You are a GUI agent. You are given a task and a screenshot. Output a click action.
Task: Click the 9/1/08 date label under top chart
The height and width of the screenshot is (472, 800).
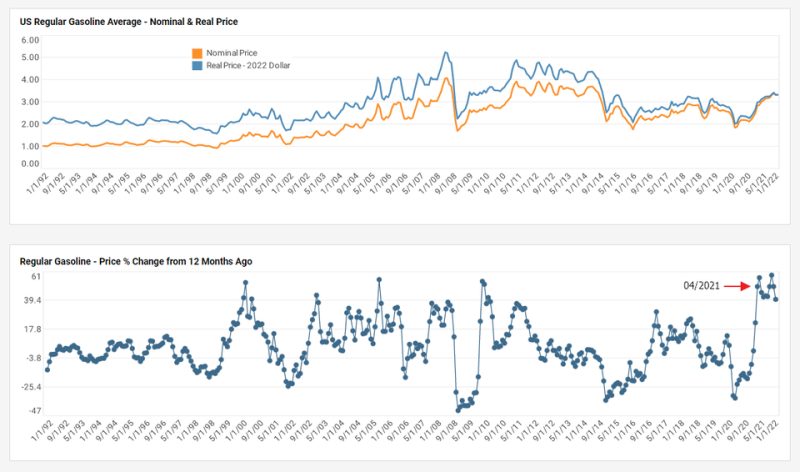[x=445, y=183]
